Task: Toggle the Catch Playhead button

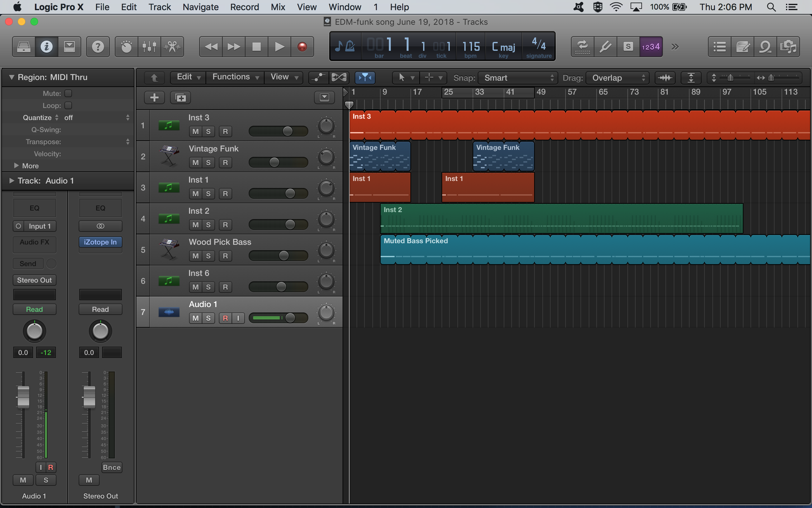Action: click(x=365, y=77)
